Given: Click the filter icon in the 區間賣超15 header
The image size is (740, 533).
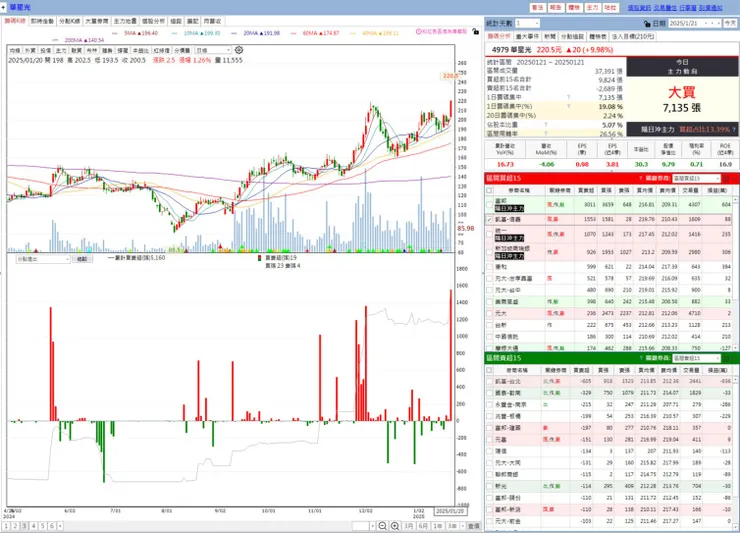Looking at the screenshot, I should [x=641, y=358].
